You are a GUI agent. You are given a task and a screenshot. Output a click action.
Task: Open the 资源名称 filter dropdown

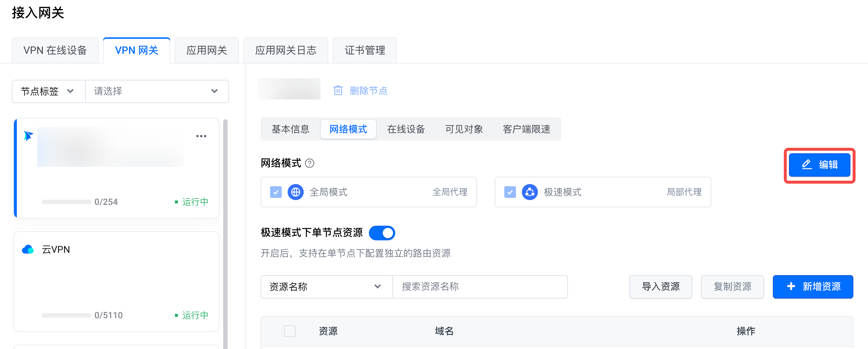326,287
